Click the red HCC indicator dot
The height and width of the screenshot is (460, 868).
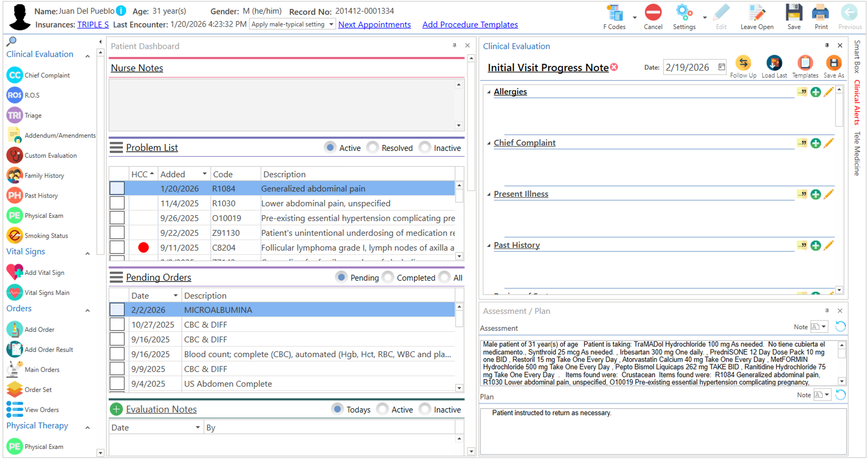pos(143,247)
